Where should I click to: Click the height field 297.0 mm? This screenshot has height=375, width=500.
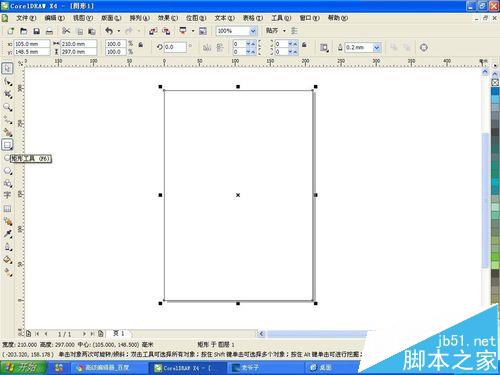click(78, 52)
